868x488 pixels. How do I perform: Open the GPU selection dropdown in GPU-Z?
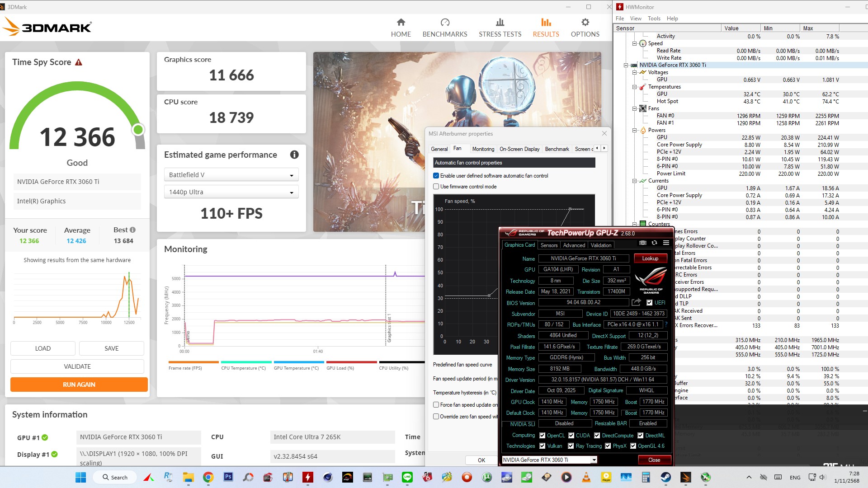[594, 460]
